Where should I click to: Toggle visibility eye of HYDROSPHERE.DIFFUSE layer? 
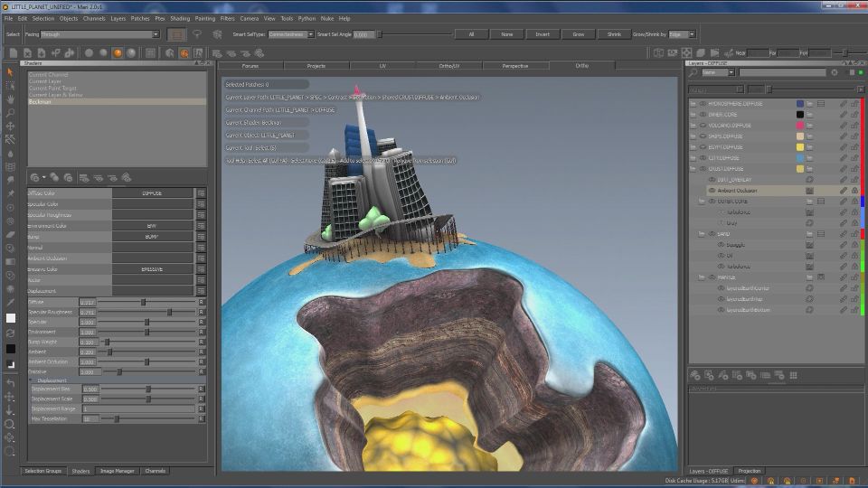[x=703, y=103]
